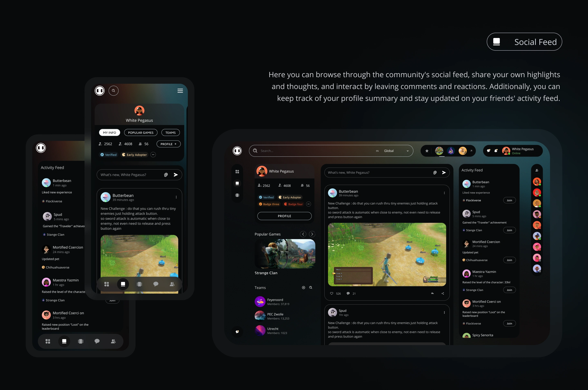Select the MY INFO profile tab

click(109, 132)
